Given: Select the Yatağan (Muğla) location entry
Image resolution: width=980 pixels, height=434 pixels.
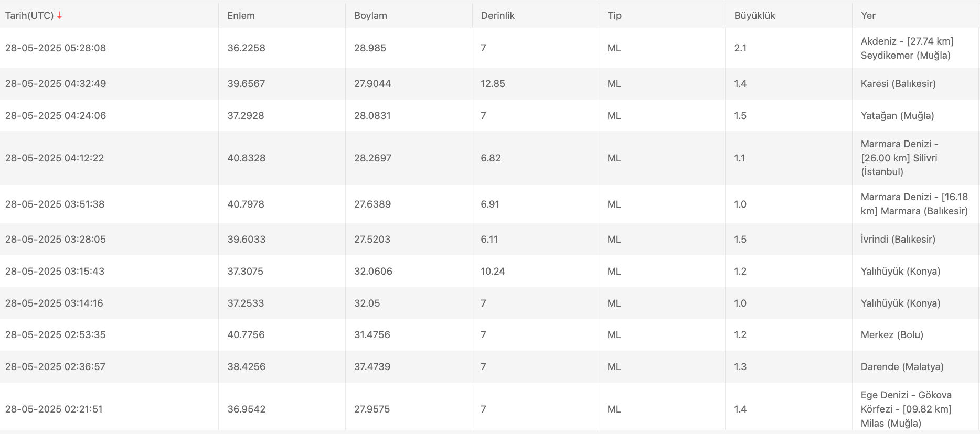Looking at the screenshot, I should pos(897,116).
